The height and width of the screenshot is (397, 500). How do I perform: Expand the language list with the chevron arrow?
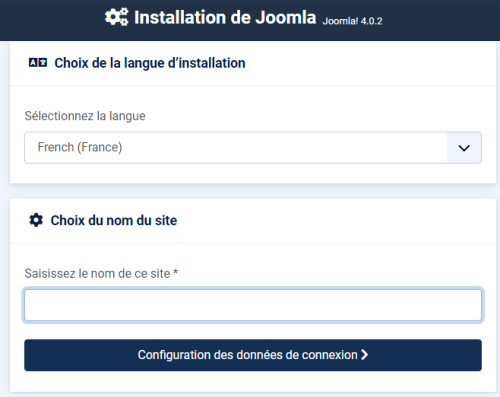pos(464,148)
